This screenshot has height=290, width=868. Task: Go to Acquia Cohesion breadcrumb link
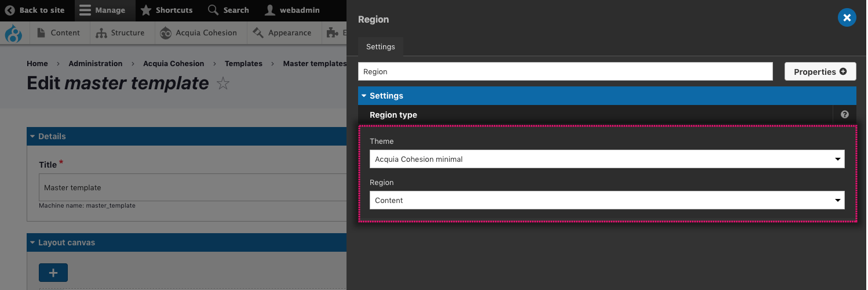[174, 63]
